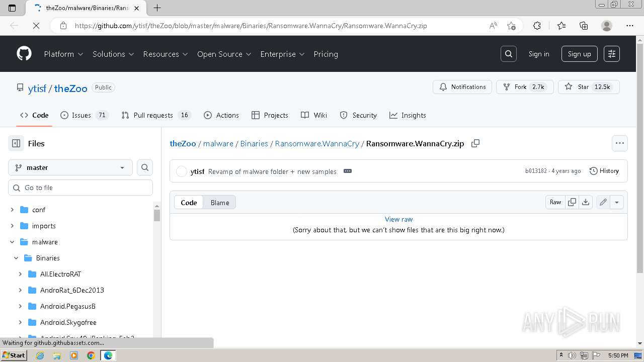Toggle read aloud icon in address bar
This screenshot has height=362, width=644.
pyautogui.click(x=493, y=26)
